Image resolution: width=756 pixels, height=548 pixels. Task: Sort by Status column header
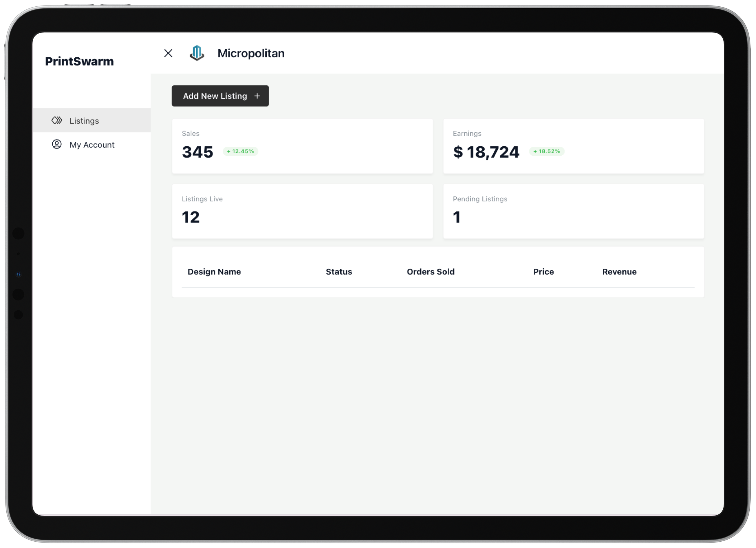click(339, 272)
